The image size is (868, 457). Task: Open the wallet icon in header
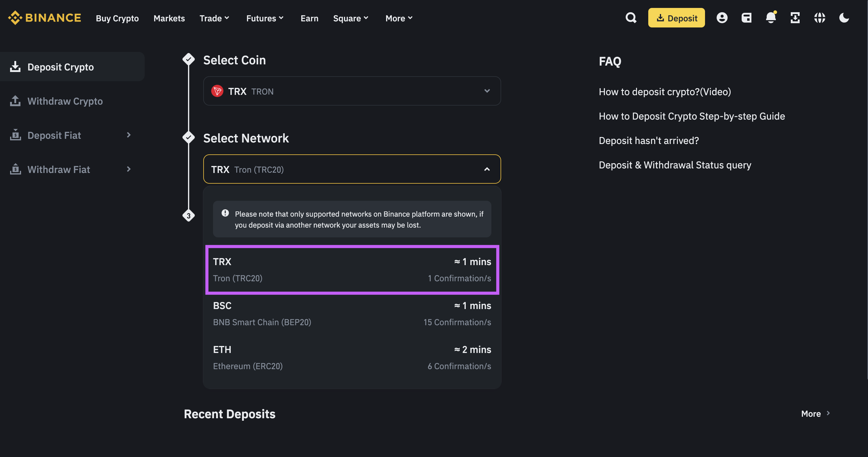coord(746,18)
